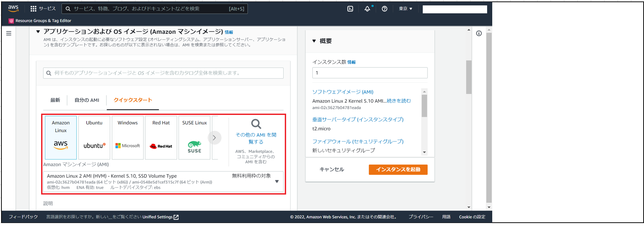The width and height of the screenshot is (644, 235).
Task: Open ソフトウェアイメージ (AMI) link
Action: coord(343,92)
